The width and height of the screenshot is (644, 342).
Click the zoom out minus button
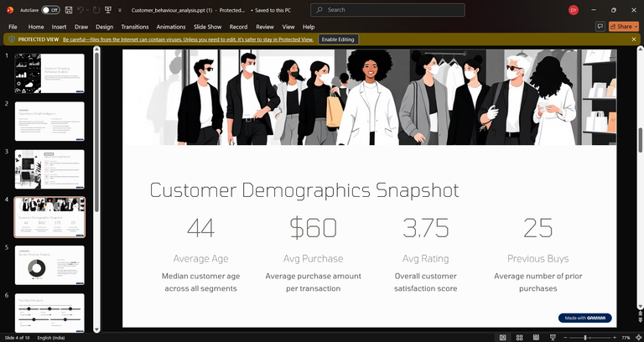[x=566, y=338]
